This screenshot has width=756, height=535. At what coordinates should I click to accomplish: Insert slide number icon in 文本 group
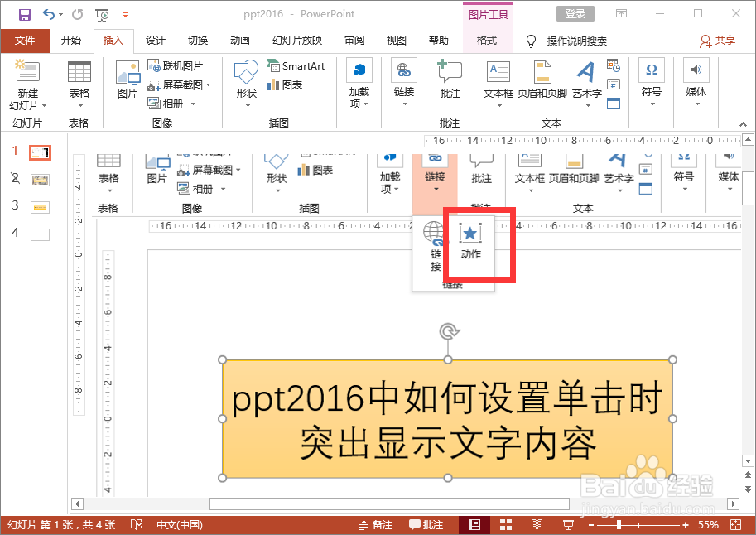tap(614, 85)
